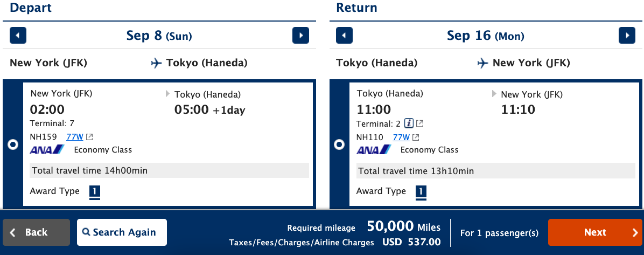Click the Back button
This screenshot has height=255, width=644.
pyautogui.click(x=36, y=232)
